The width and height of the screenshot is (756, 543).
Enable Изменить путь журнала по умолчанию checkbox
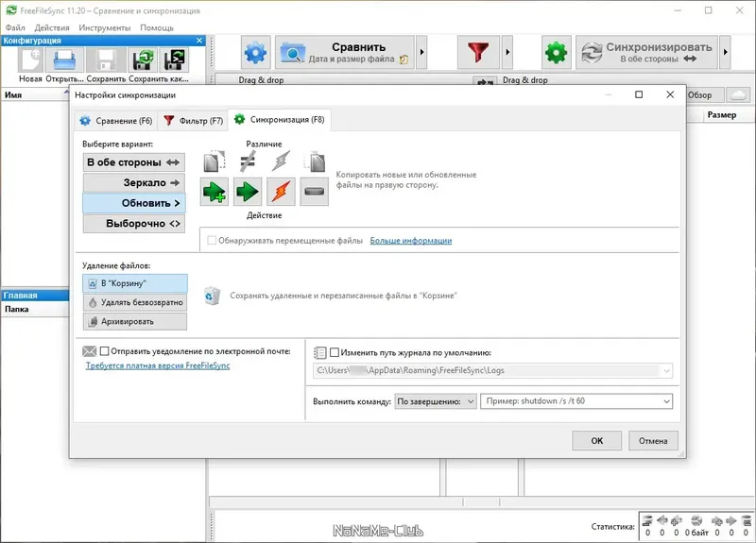335,352
